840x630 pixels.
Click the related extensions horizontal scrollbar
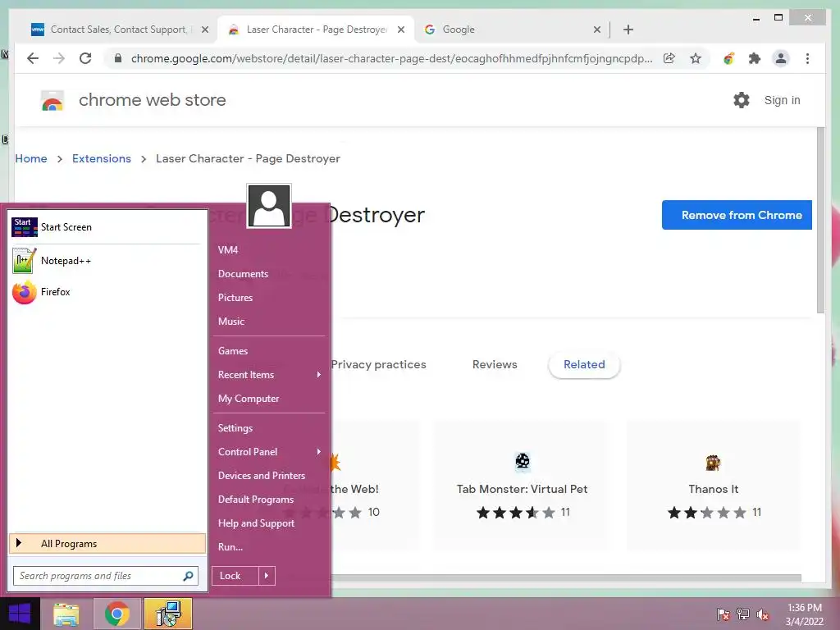pos(565,577)
